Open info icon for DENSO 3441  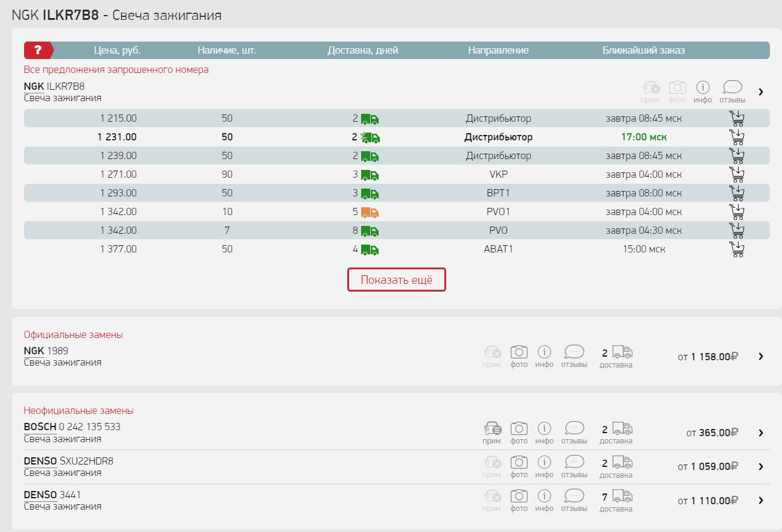pyautogui.click(x=544, y=501)
